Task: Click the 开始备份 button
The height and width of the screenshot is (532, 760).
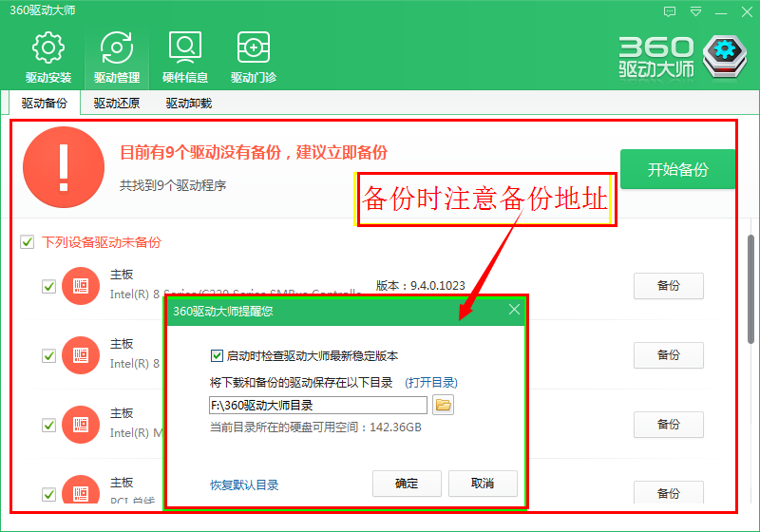Action: click(677, 169)
